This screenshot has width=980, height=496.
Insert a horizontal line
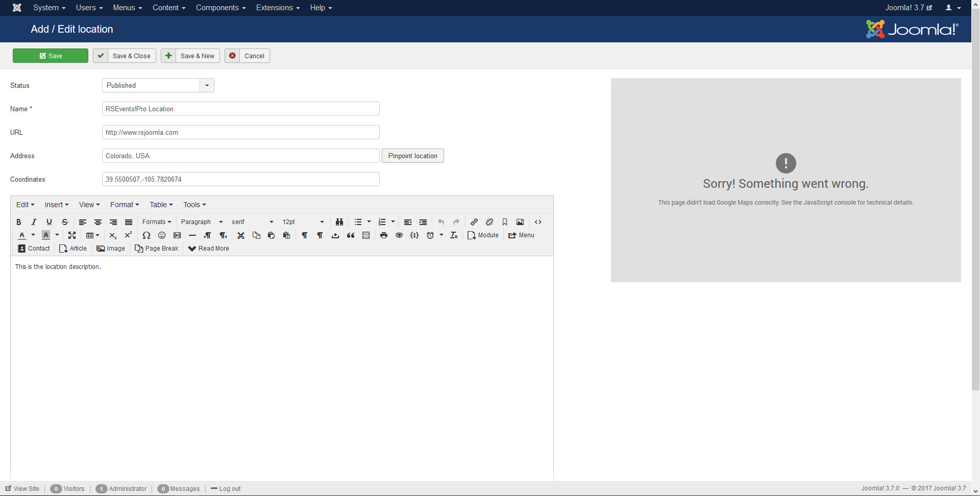tap(192, 235)
